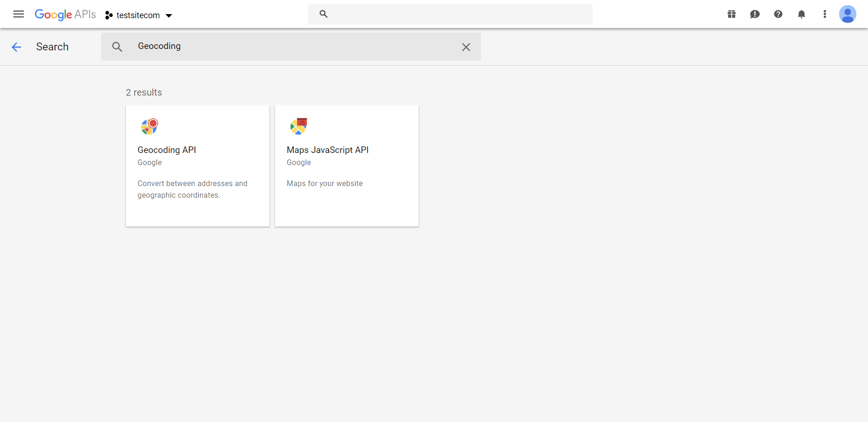Open the help question mark icon
868x422 pixels.
pos(778,14)
